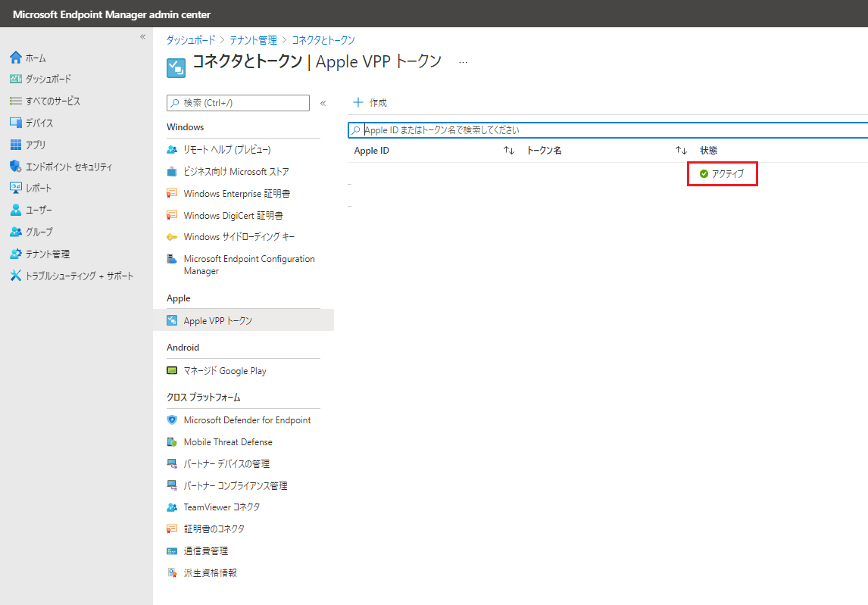The image size is (868, 605).
Task: Click the TeamViewer コネクタ icon
Action: 172,507
